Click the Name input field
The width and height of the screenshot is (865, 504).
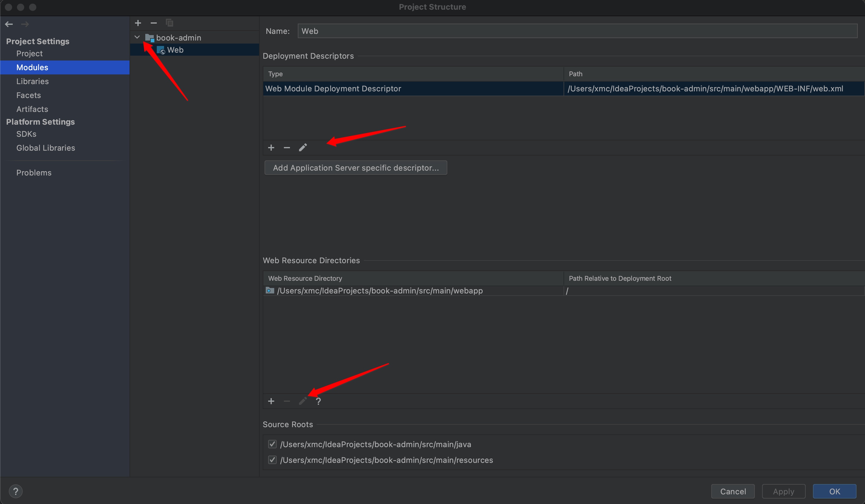point(577,31)
